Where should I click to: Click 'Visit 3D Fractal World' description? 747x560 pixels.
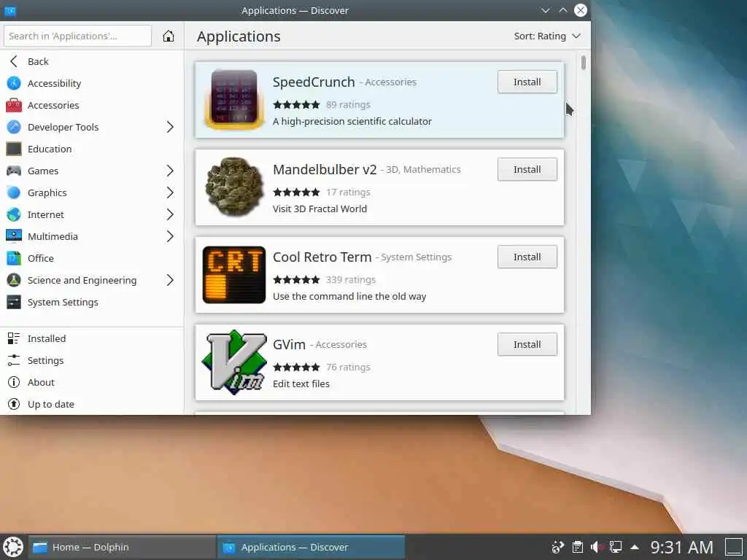click(320, 209)
